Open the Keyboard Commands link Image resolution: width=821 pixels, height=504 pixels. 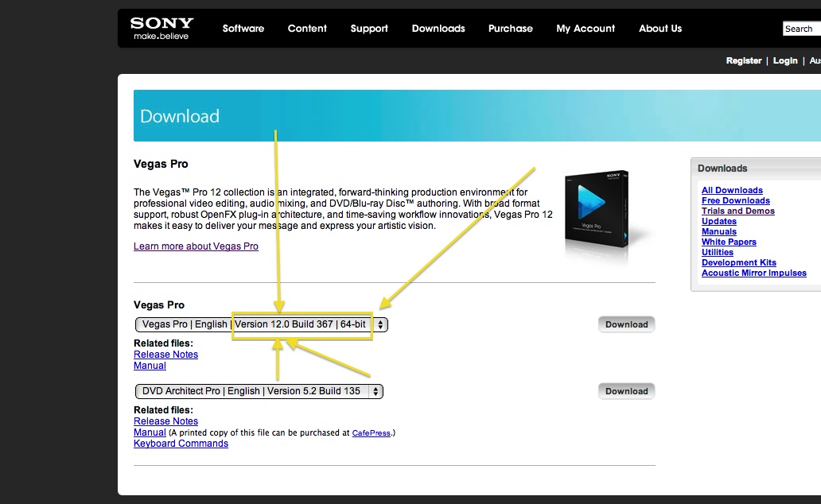pos(181,444)
